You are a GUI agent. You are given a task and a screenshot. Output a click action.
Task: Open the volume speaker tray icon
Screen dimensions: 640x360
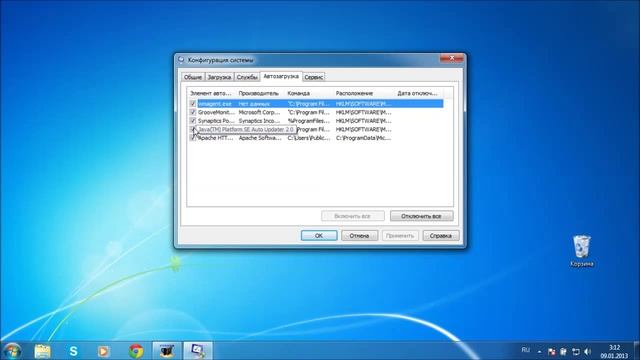point(587,351)
